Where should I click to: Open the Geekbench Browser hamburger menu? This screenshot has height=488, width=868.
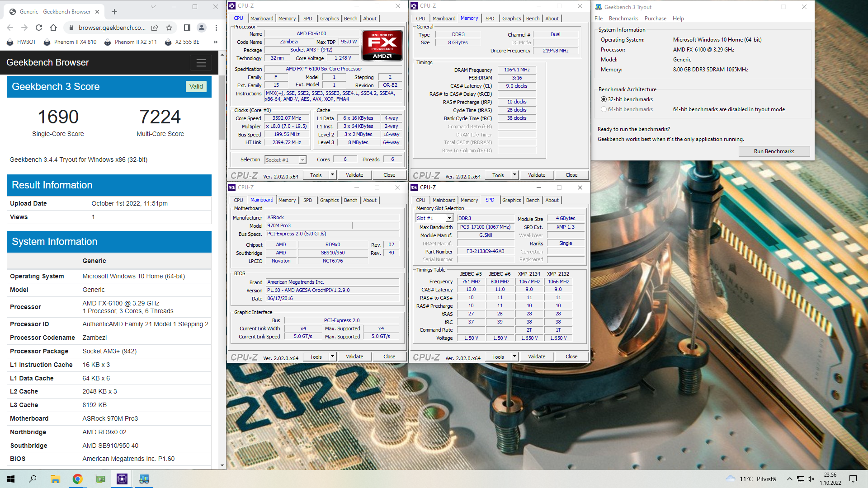[x=201, y=63]
